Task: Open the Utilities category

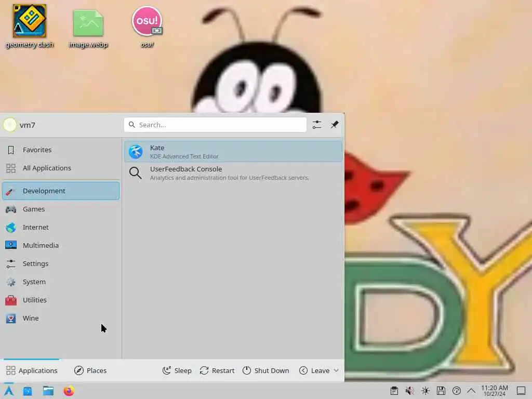Action: coord(61,300)
